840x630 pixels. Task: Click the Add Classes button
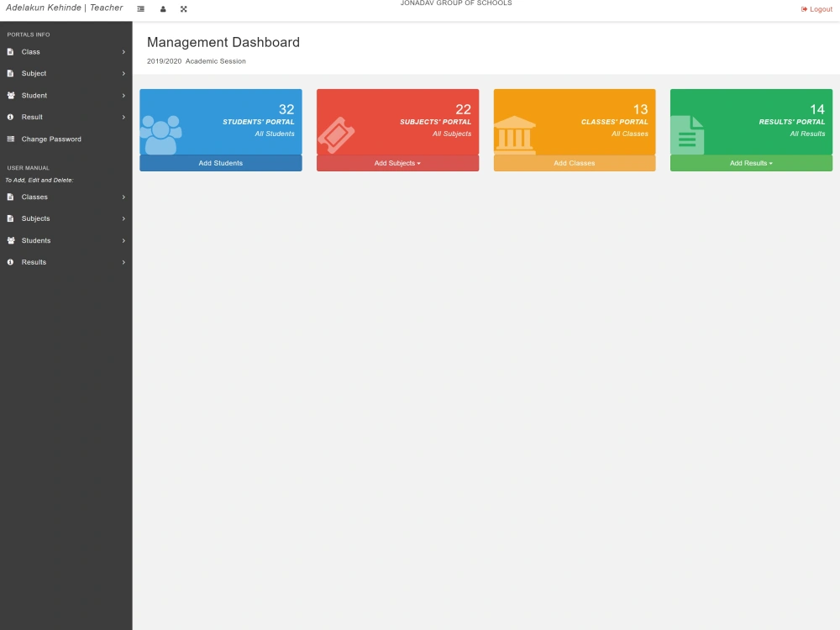click(575, 163)
